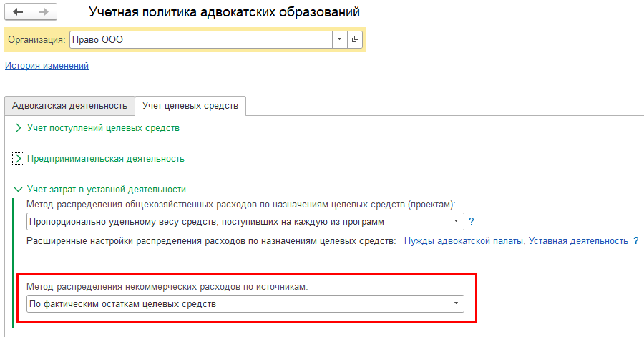Click help question mark beside the distribution method dropdown
Screen dimensions: 644x337
472,222
